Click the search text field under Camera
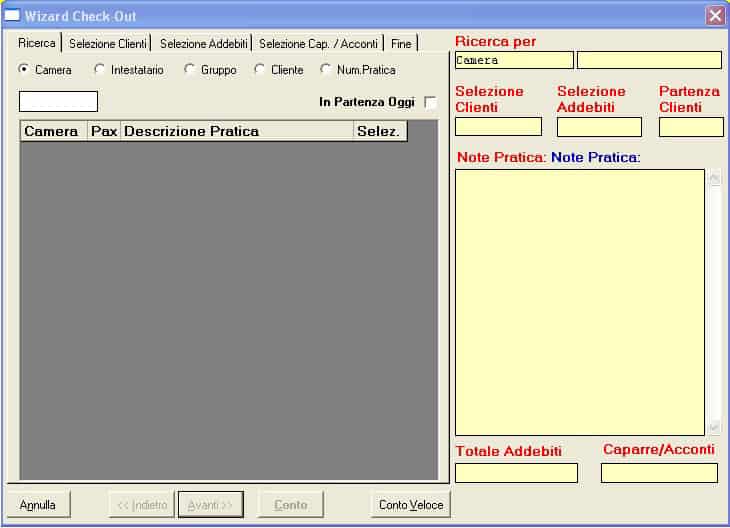730x528 pixels. 58,101
